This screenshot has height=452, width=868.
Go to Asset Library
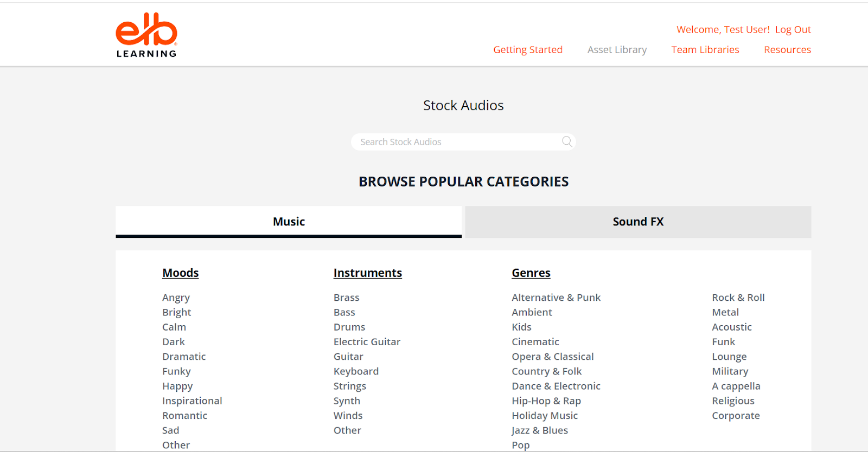[617, 50]
